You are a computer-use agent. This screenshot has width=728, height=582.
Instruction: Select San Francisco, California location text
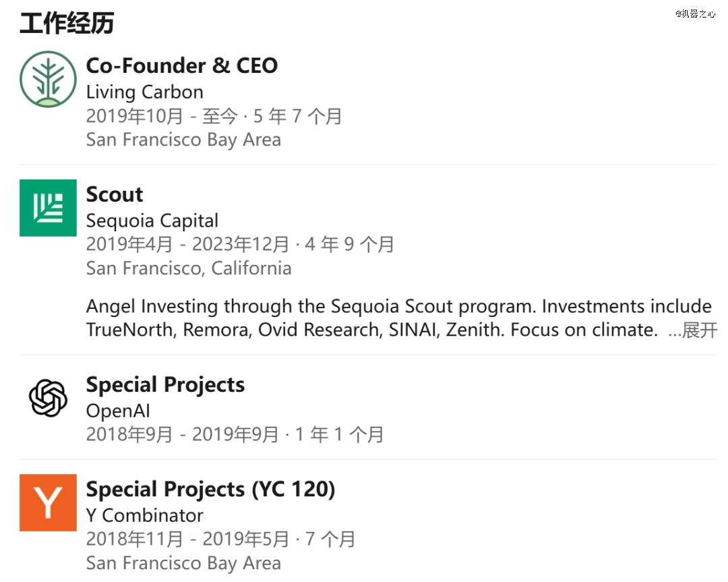click(189, 268)
